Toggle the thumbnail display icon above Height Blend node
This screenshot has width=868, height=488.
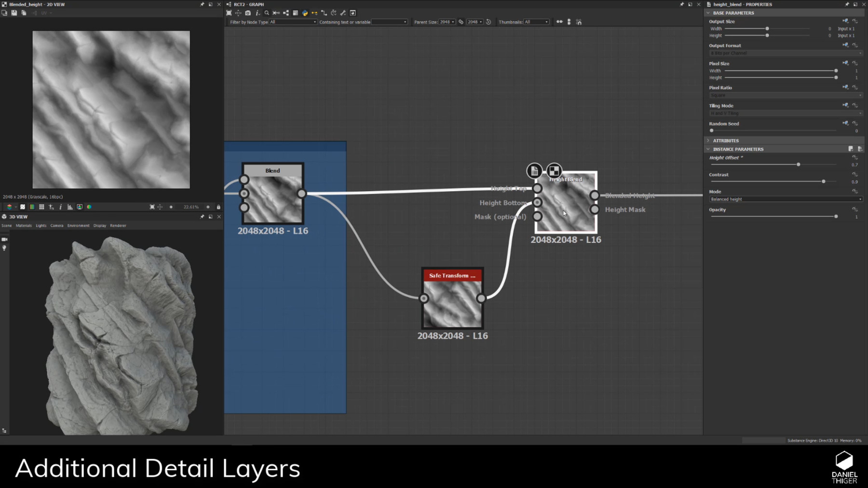tap(554, 170)
